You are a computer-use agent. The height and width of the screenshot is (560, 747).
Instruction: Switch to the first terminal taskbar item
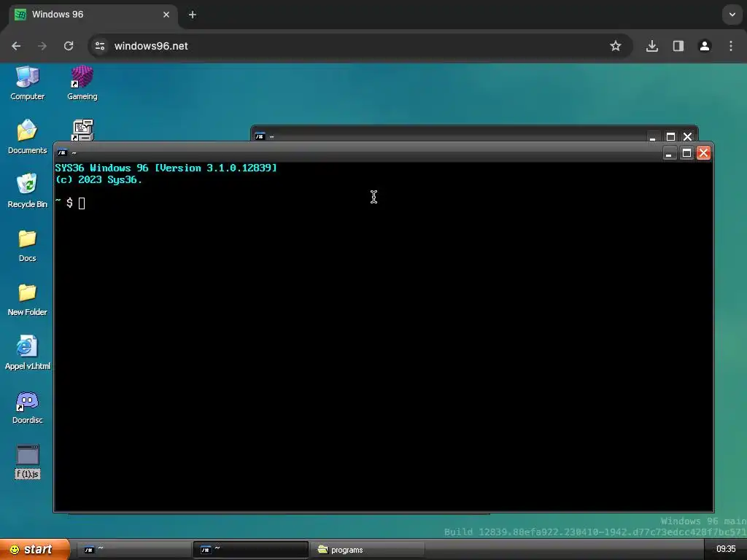[x=133, y=550]
